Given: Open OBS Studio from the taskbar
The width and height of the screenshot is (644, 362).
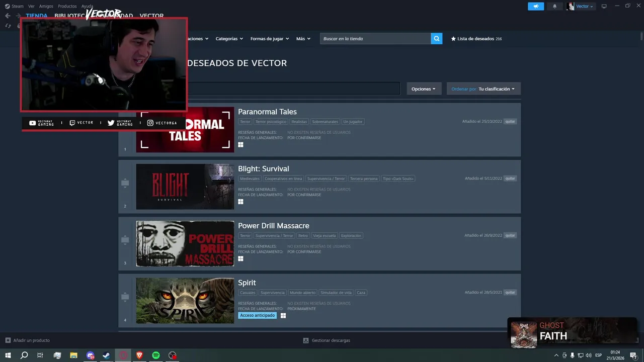Looking at the screenshot, I should pyautogui.click(x=173, y=355).
